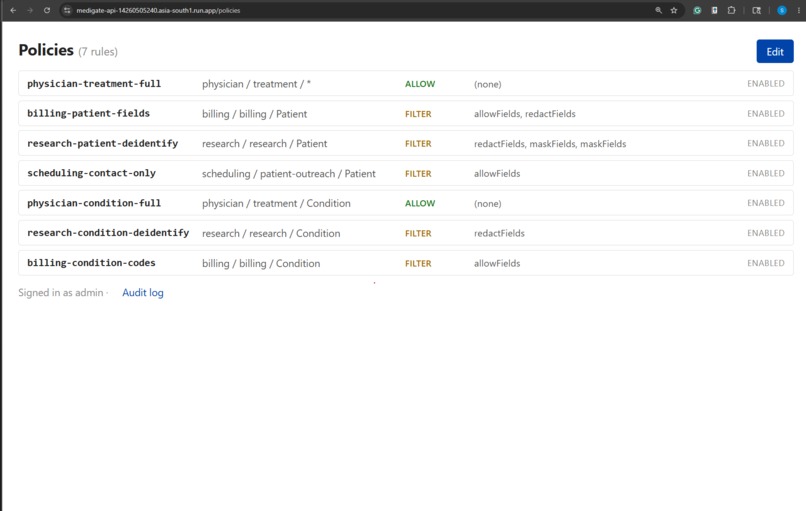Click ENABLED status on billing-condition-codes row
The image size is (806, 511).
click(766, 263)
